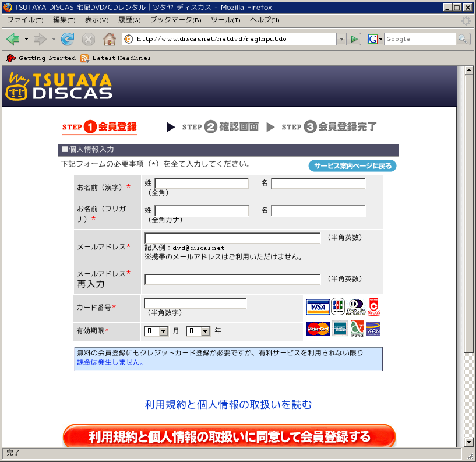The height and width of the screenshot is (462, 476).
Task: Click the kanji 名 (given name) field
Action: (318, 184)
